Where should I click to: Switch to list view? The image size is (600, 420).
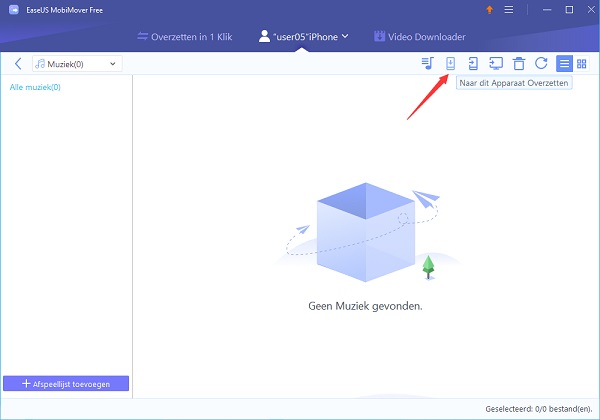[x=565, y=64]
